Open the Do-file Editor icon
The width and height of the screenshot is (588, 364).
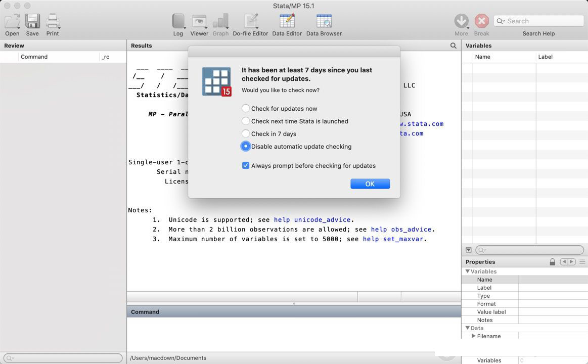pos(250,21)
